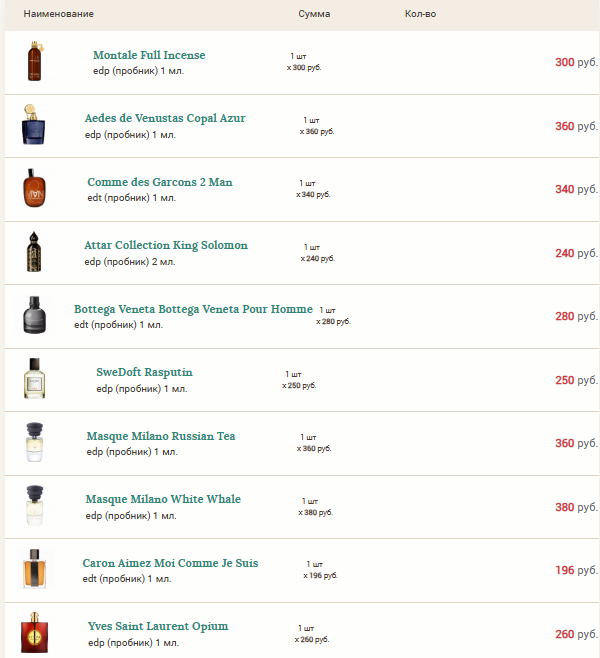Click the Montale Full Incense bottle thumbnail
The width and height of the screenshot is (600, 658).
(x=35, y=61)
